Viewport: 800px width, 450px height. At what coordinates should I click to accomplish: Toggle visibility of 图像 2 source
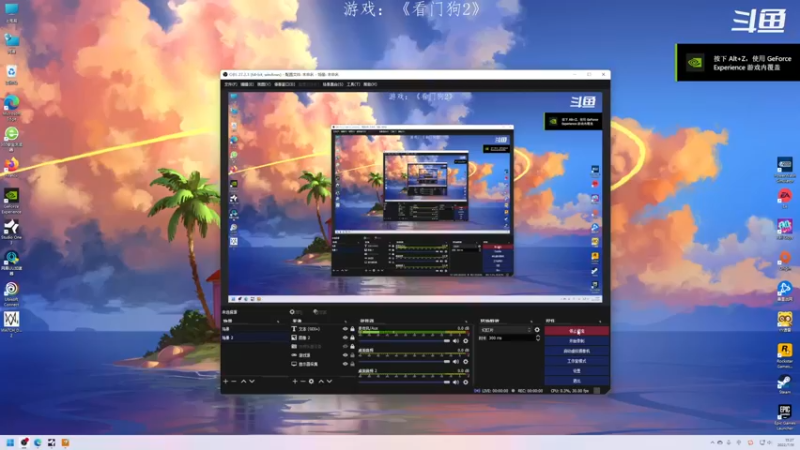(345, 338)
